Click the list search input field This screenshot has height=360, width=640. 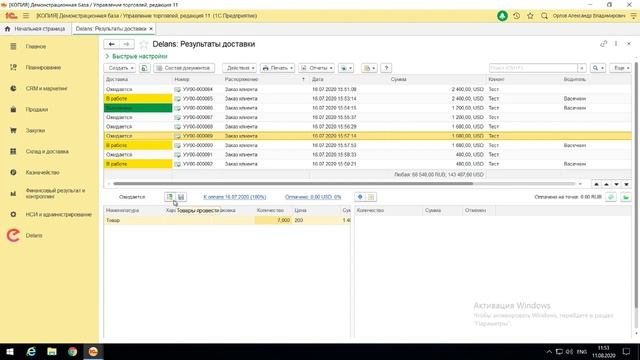coord(533,68)
